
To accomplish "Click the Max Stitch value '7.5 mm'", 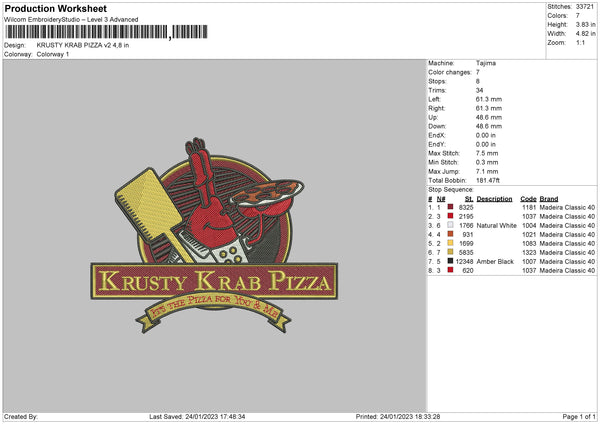I will [x=487, y=153].
